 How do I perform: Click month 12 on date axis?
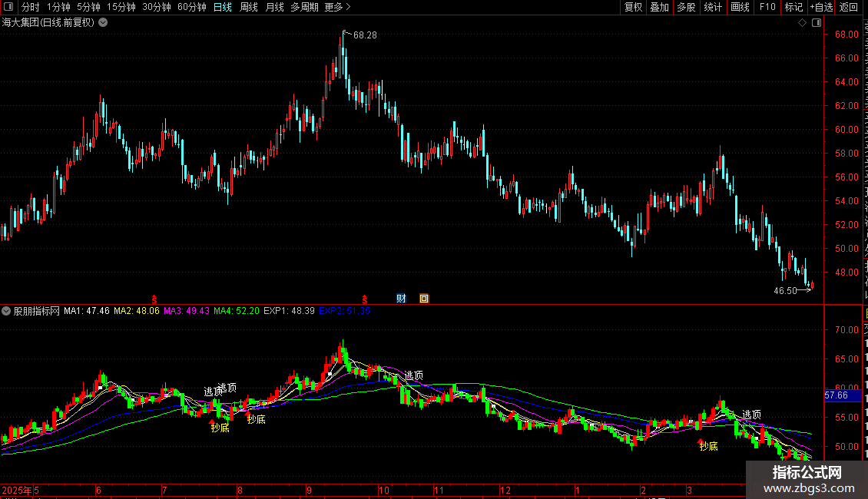pos(505,490)
